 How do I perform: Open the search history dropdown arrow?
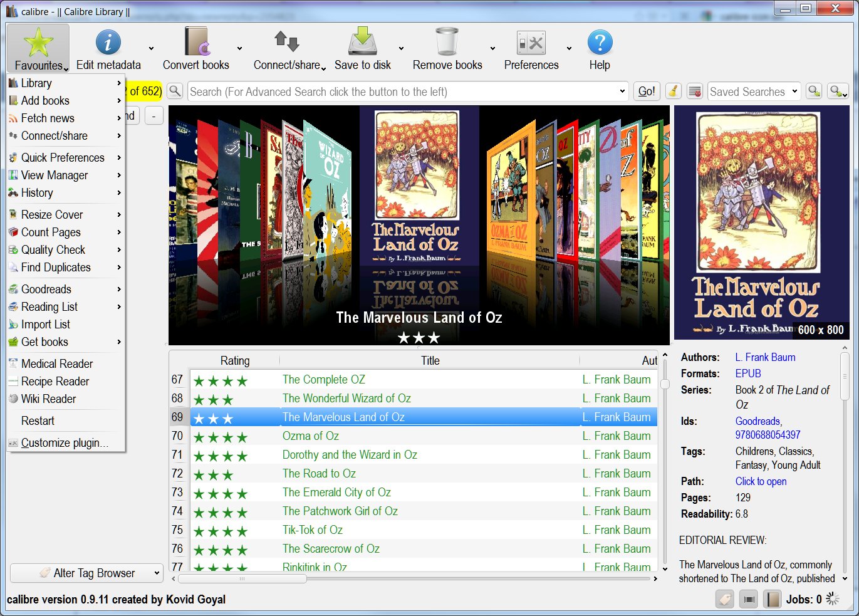click(622, 91)
